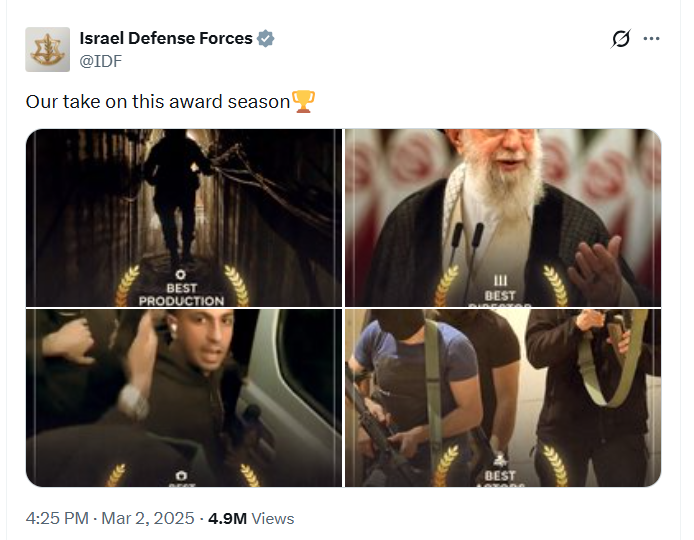The image size is (694, 540).
Task: Open the three-dot more options menu
Action: (x=652, y=39)
